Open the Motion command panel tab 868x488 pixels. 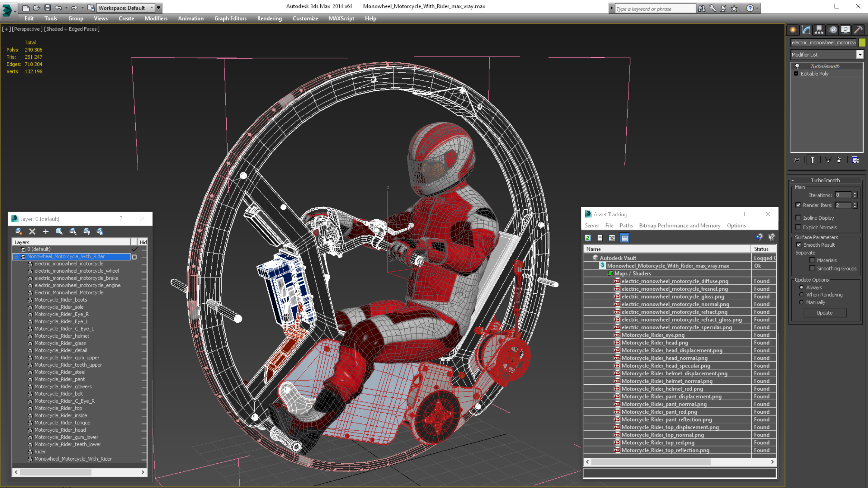(833, 30)
